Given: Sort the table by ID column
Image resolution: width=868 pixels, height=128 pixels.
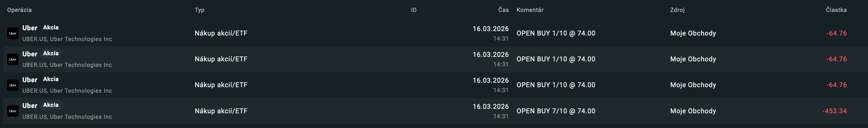Looking at the screenshot, I should click(413, 10).
